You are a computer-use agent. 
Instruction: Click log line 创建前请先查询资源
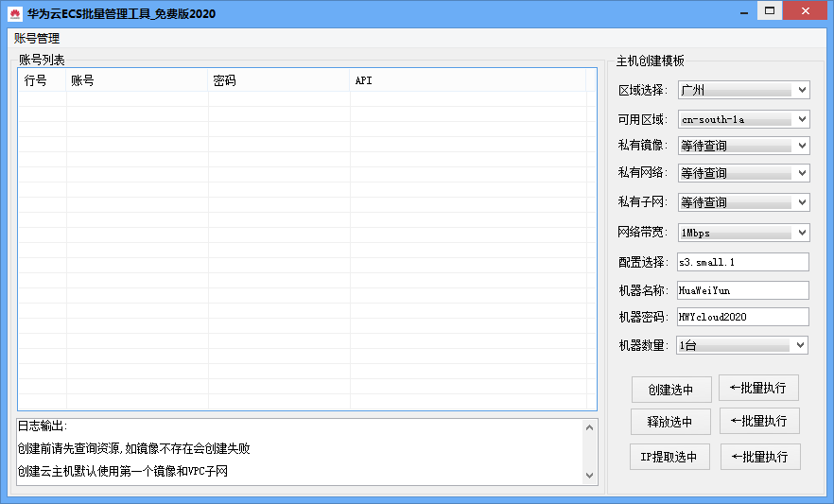(134, 448)
